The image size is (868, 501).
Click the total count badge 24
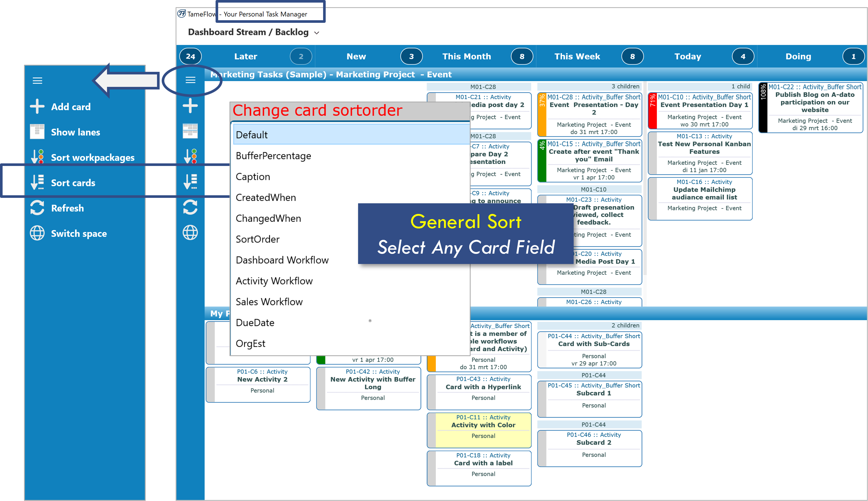[x=190, y=57]
